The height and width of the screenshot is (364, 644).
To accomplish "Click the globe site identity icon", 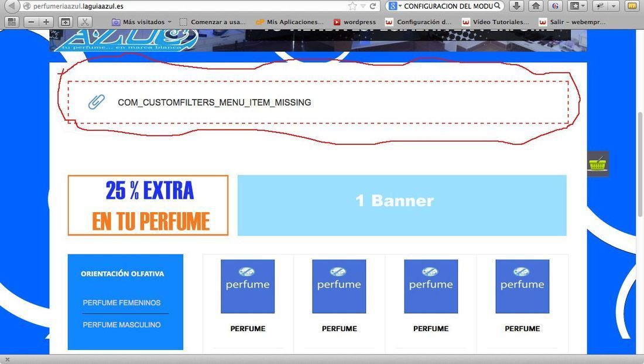I will point(27,6).
